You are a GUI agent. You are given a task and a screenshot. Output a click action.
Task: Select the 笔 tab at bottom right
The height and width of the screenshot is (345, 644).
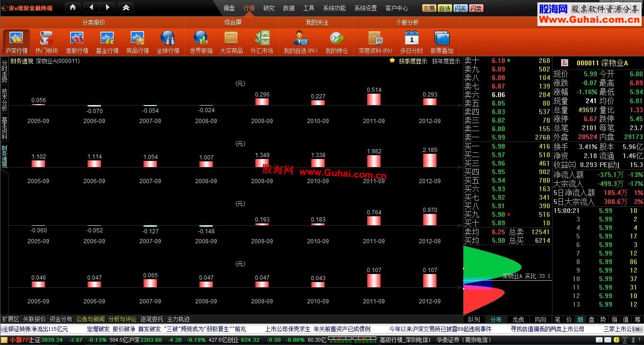click(x=557, y=319)
